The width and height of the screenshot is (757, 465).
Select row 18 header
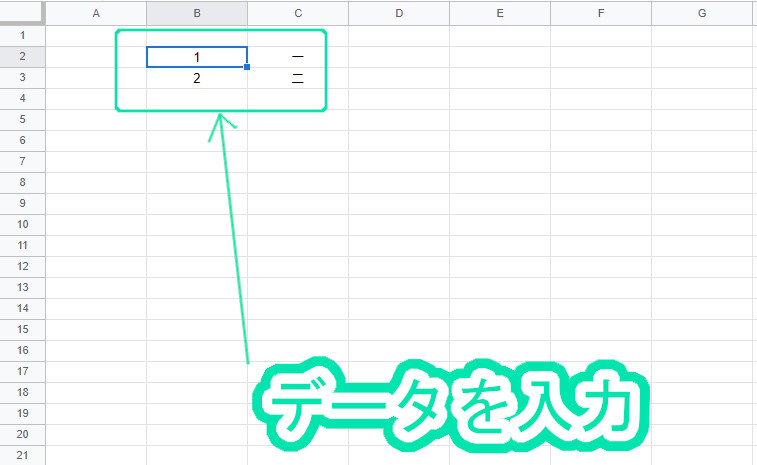point(22,393)
